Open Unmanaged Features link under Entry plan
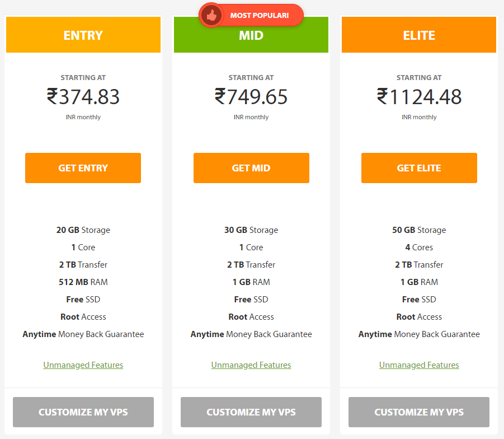 click(x=83, y=365)
